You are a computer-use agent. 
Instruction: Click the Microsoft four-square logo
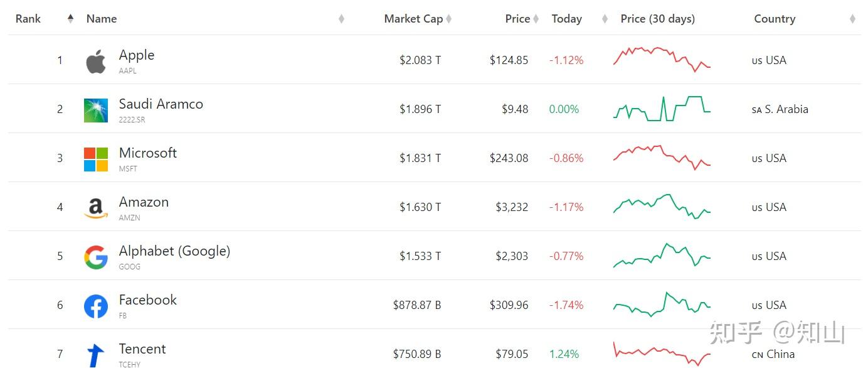[x=96, y=159]
